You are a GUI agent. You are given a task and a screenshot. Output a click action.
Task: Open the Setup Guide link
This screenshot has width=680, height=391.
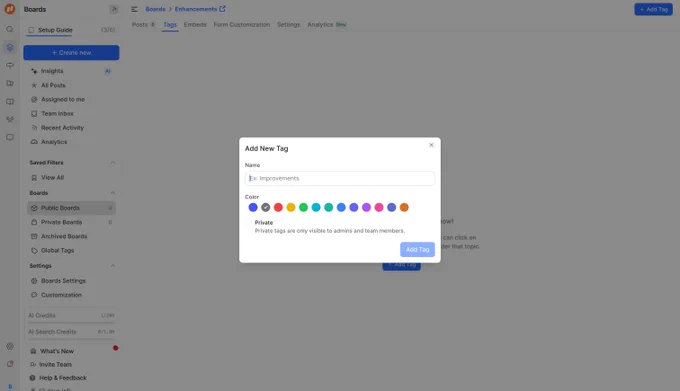click(x=55, y=30)
